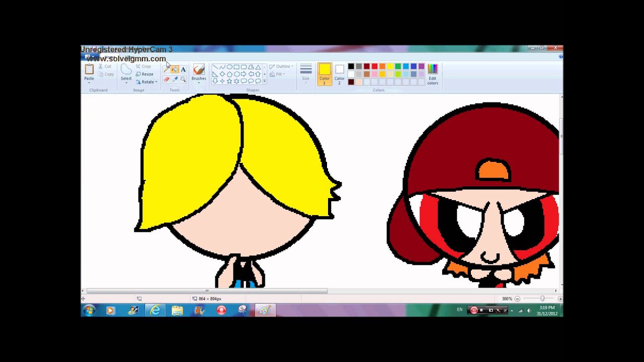
Task: Choose the Right arrow shape
Action: (244, 74)
